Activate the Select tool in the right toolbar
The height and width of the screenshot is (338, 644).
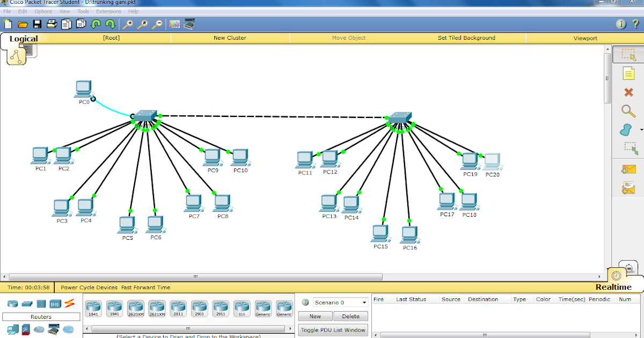(x=628, y=55)
